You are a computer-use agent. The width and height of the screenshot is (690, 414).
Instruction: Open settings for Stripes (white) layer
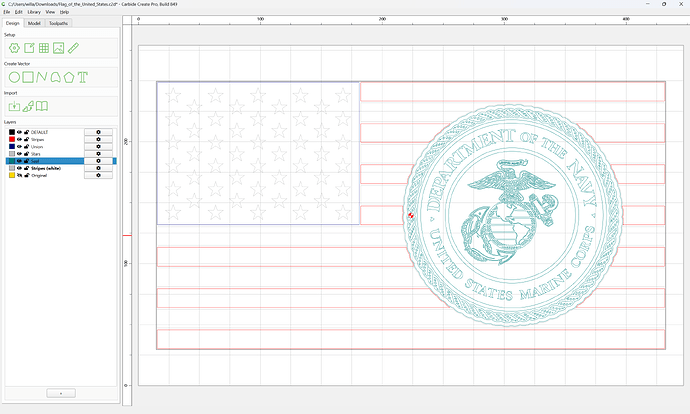pyautogui.click(x=98, y=168)
